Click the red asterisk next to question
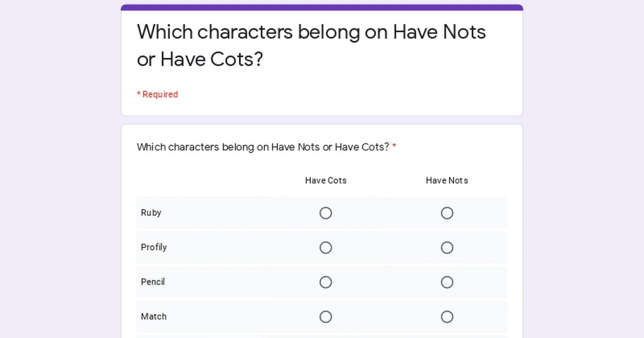 click(x=395, y=146)
